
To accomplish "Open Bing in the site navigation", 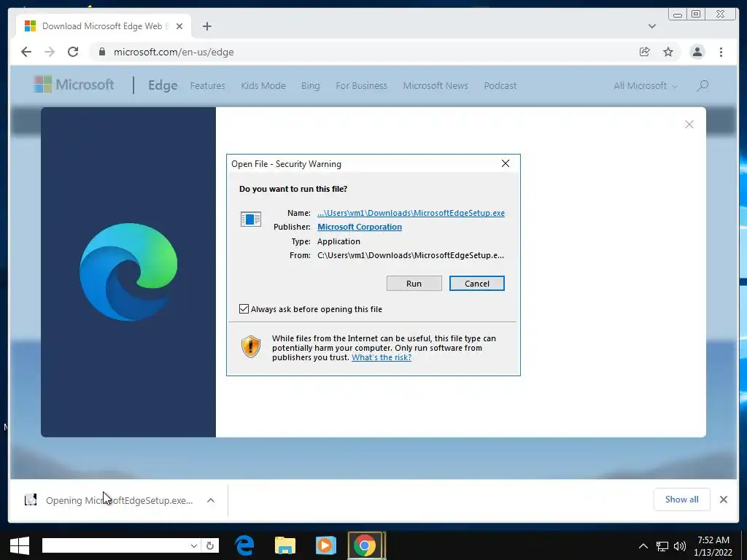I will 310,86.
